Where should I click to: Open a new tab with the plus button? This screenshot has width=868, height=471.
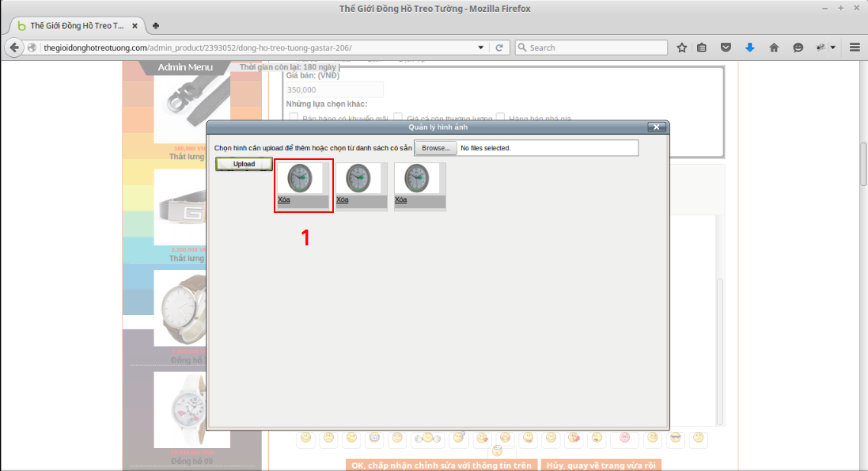point(156,25)
